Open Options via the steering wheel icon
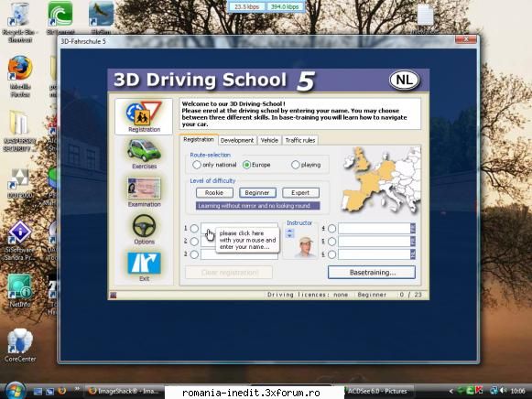Viewport: 532px width, 399px height. 144,225
